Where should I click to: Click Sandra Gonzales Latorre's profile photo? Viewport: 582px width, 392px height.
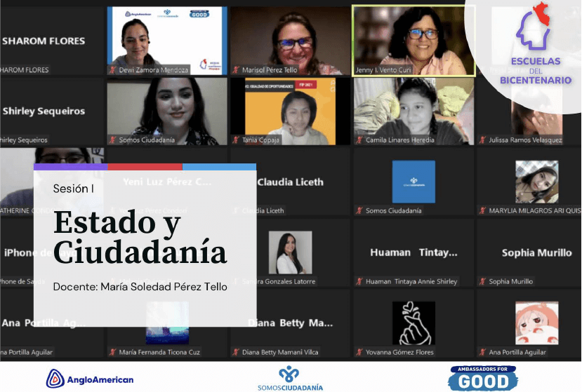(x=290, y=252)
